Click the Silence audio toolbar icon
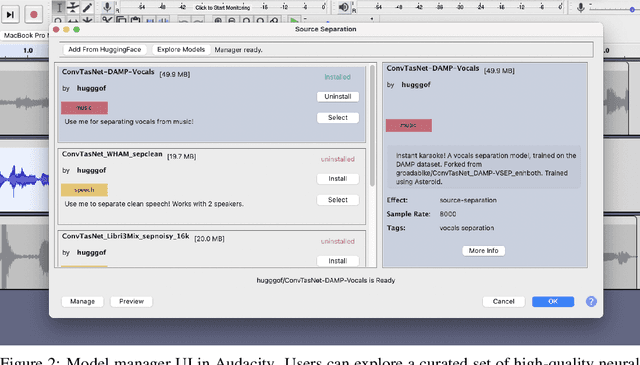The image size is (640, 365). coord(164,20)
